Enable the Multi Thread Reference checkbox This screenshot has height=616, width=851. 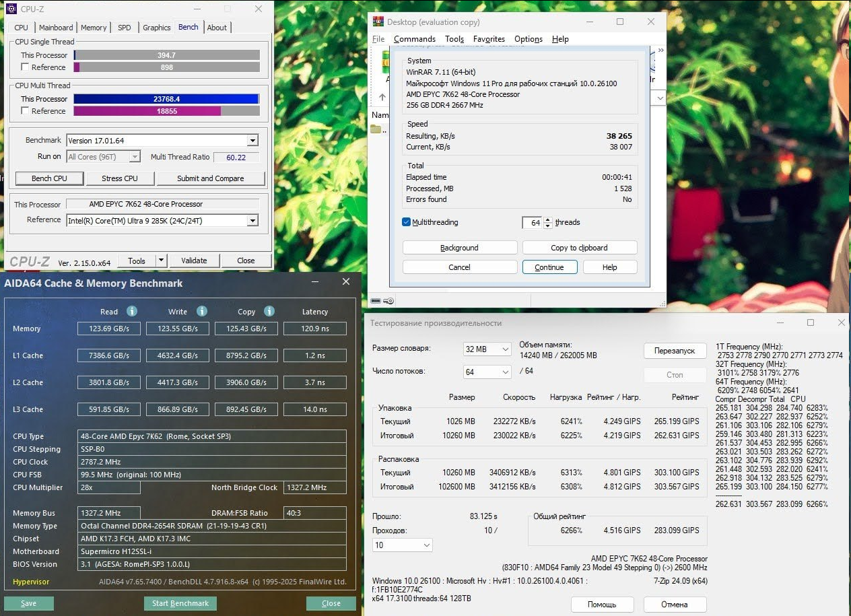pos(25,111)
